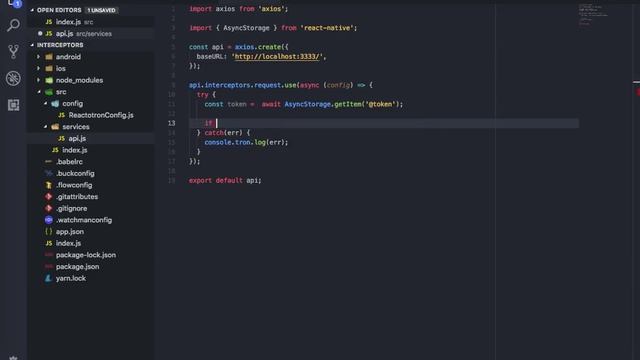Image resolution: width=640 pixels, height=360 pixels.
Task: Open the app.json file
Action: [x=70, y=231]
